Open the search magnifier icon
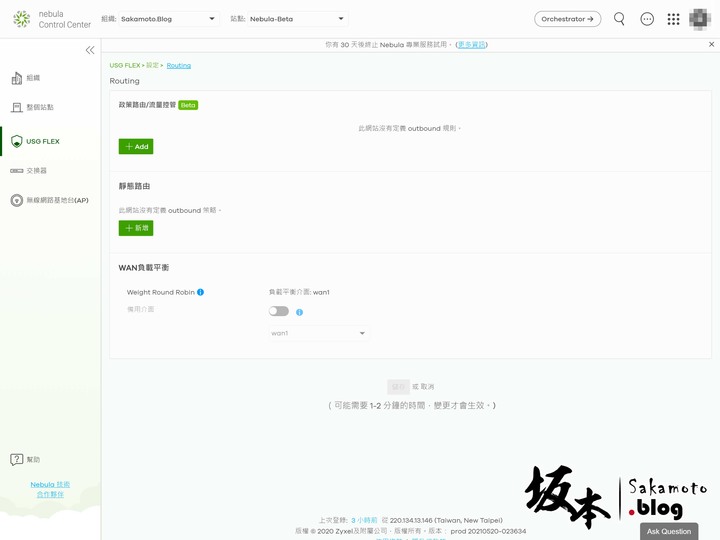 pyautogui.click(x=619, y=19)
